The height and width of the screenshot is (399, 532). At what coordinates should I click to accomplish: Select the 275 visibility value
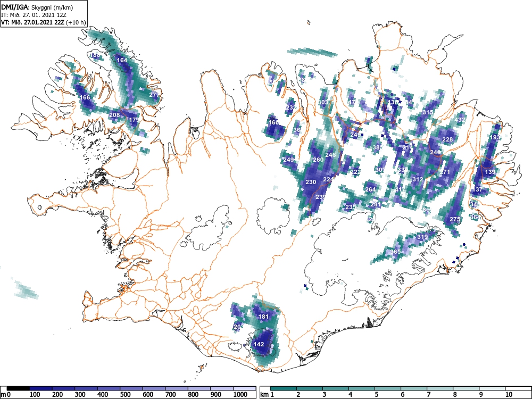click(455, 219)
